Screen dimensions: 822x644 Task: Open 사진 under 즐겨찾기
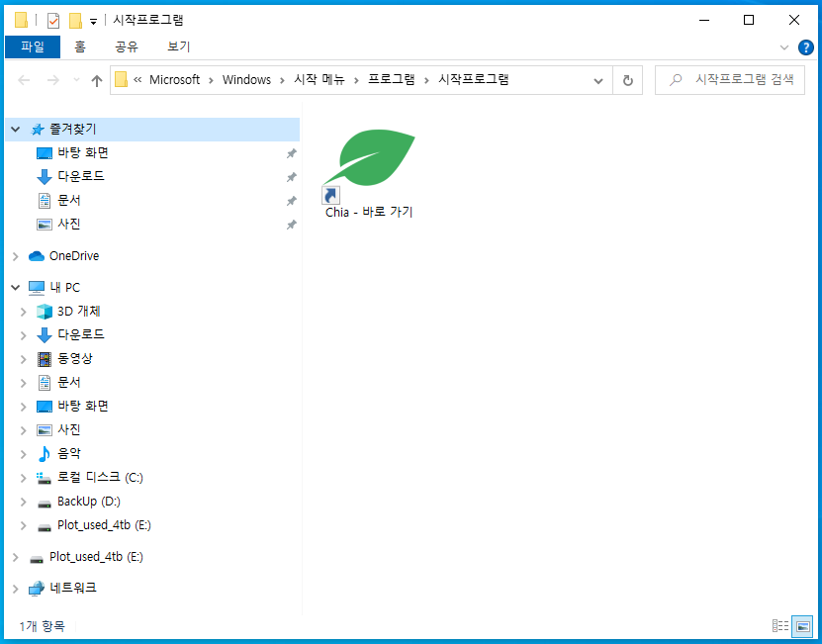coord(68,224)
